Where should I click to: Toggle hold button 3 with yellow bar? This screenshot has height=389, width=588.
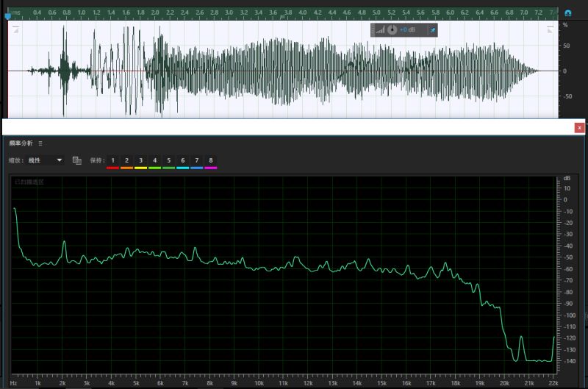coord(140,162)
